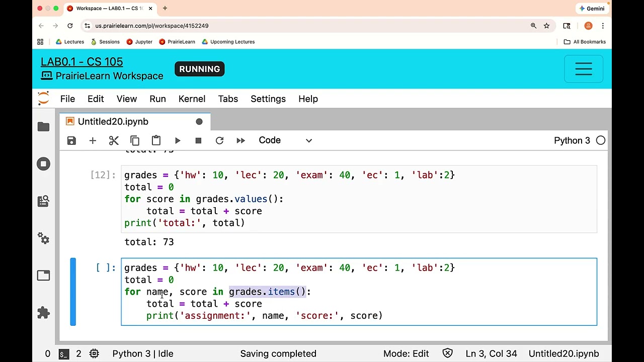Open the Upcoming Lectures bookmark
Viewport: 644px width, 362px height.
click(228, 42)
